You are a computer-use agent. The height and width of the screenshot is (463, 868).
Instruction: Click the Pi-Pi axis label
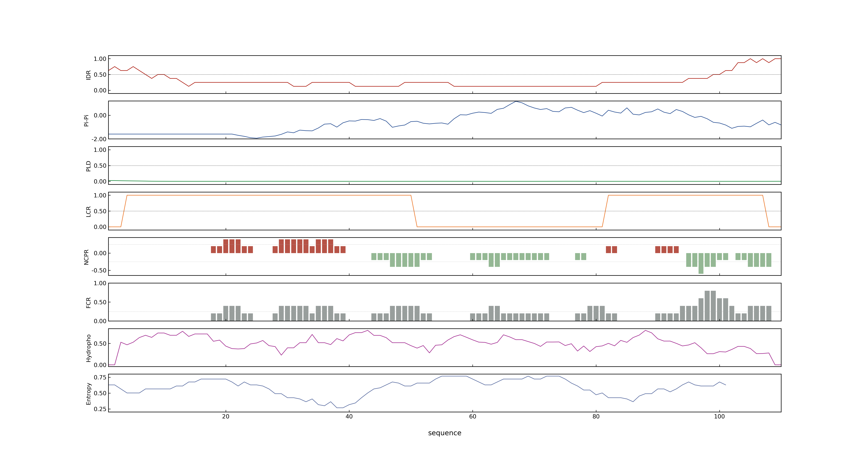tap(86, 120)
